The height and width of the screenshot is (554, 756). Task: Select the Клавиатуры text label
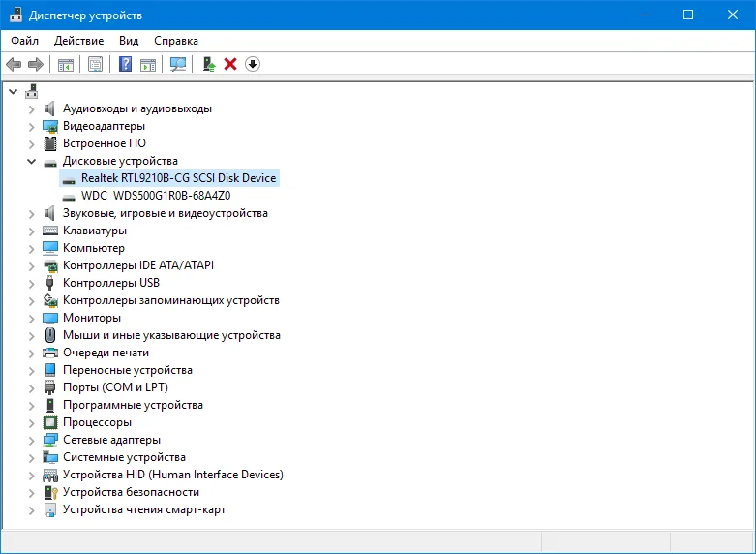[x=95, y=231]
